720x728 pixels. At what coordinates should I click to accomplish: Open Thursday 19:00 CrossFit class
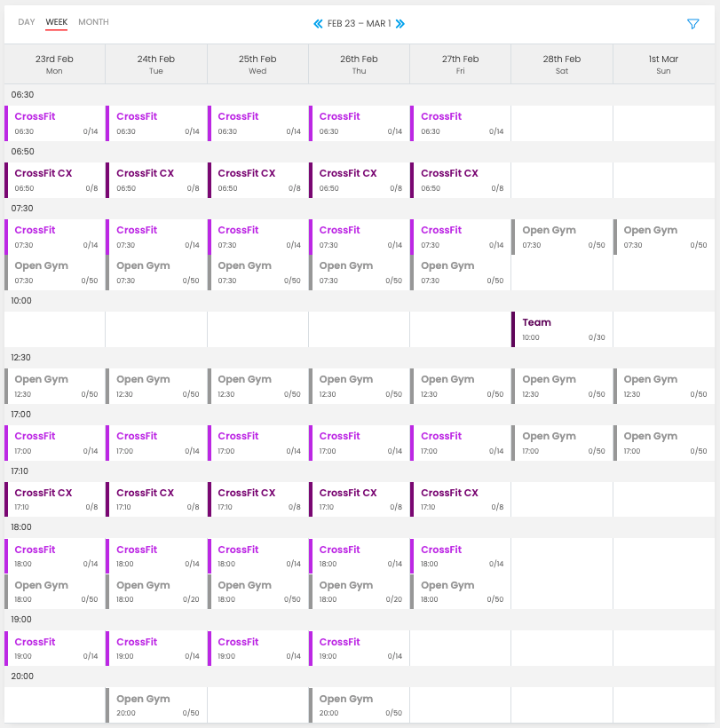click(359, 648)
